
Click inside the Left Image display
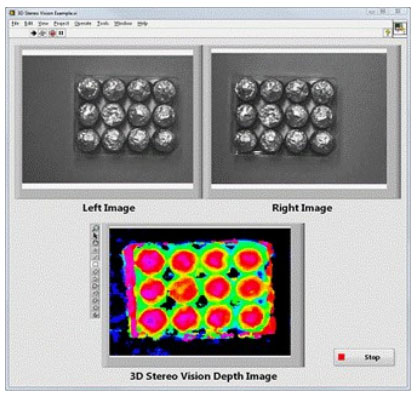(x=107, y=119)
